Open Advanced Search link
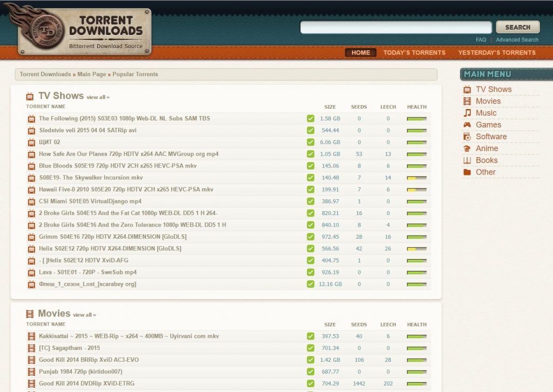Viewport: 553px width, 392px height. pos(517,40)
